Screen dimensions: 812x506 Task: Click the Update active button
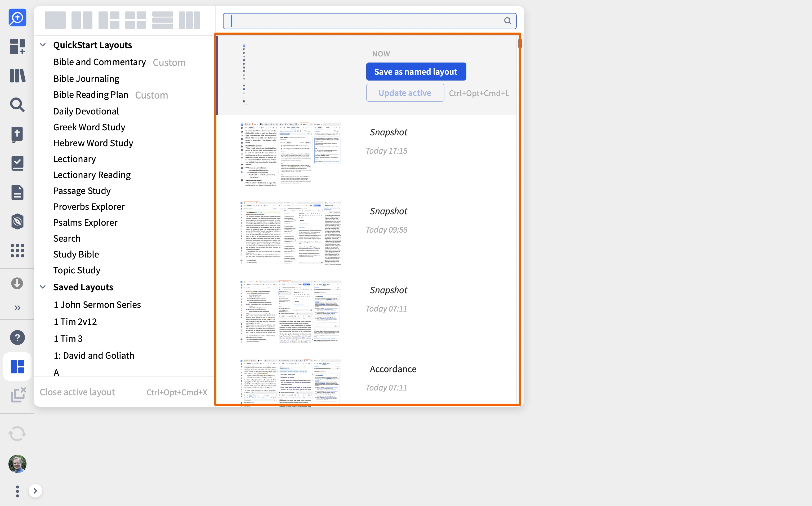[x=405, y=93]
